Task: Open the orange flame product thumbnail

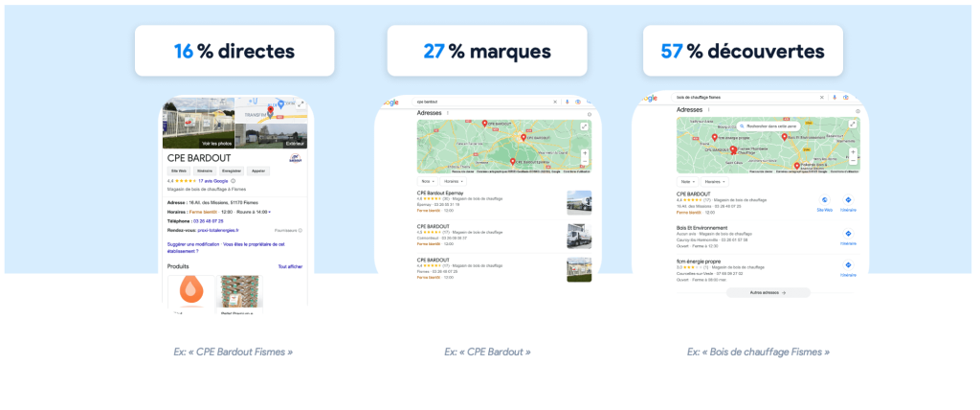Action: pyautogui.click(x=191, y=290)
